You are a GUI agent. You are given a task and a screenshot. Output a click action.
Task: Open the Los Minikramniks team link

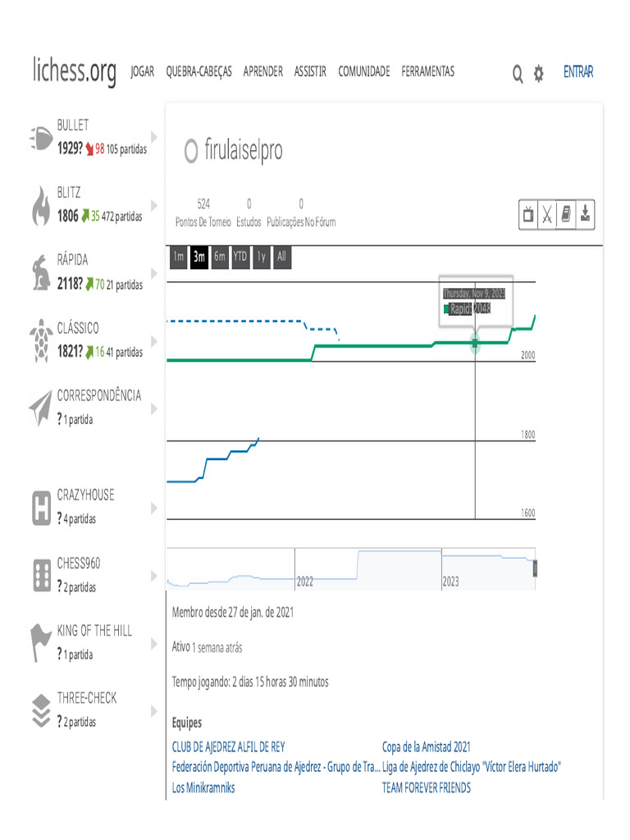point(203,787)
